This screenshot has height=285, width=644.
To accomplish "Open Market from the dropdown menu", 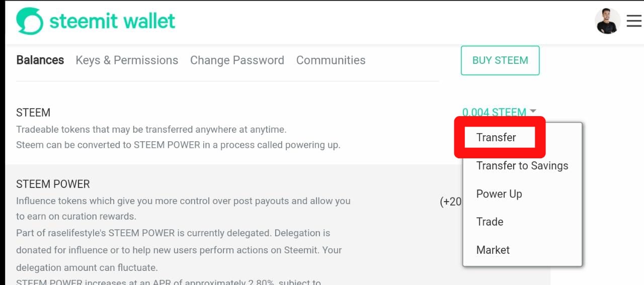I will click(x=493, y=250).
